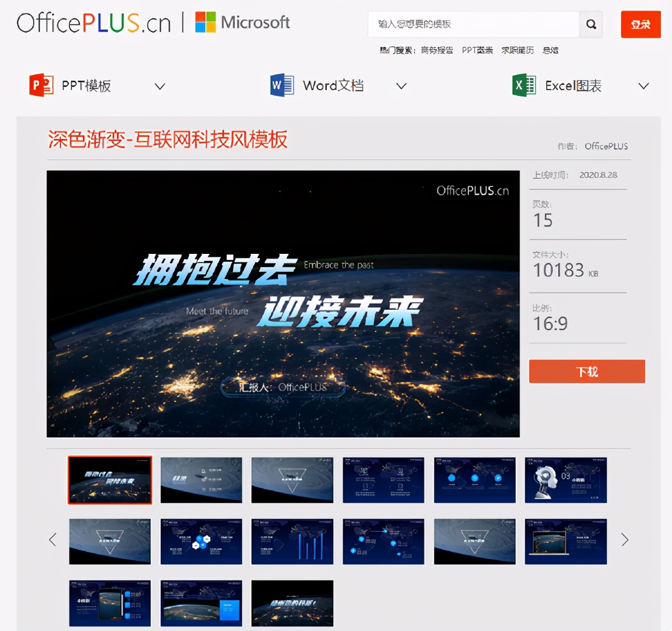The height and width of the screenshot is (631, 672).
Task: Click the file size 10183 KB
Action: [x=565, y=270]
